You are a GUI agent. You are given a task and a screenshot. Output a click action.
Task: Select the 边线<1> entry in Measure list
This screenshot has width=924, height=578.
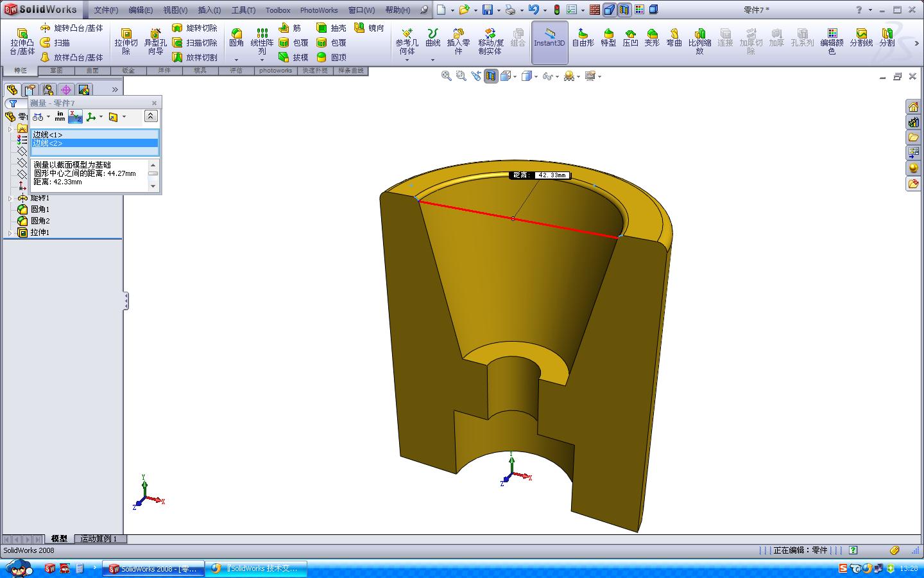coord(94,134)
